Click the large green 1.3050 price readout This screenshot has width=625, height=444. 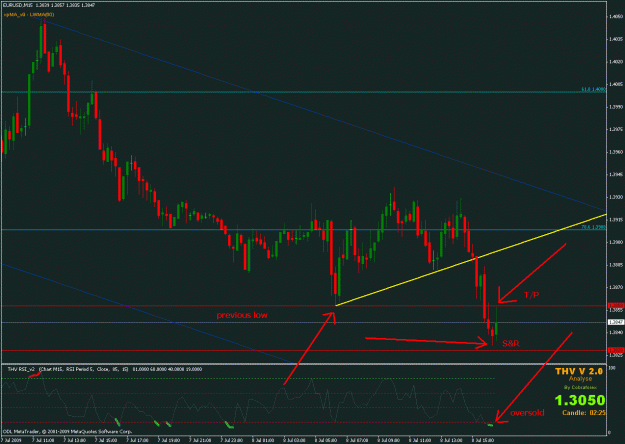click(580, 400)
